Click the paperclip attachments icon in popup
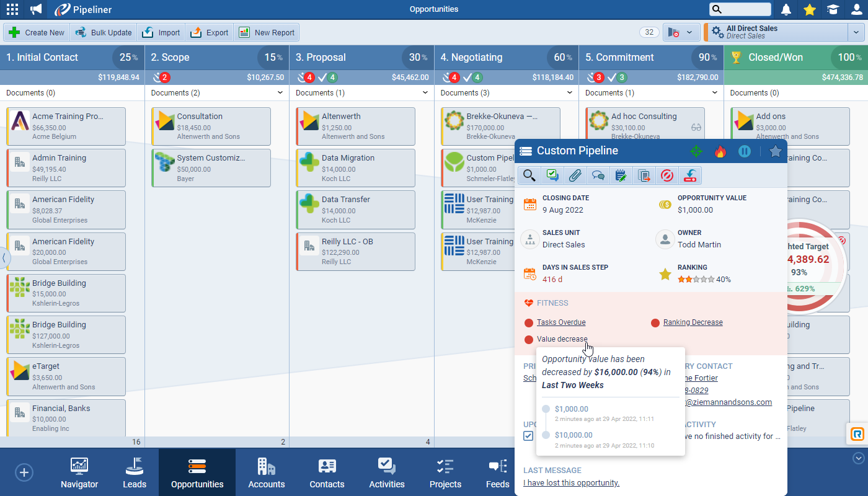Screen dimensions: 868x496 click(575, 176)
